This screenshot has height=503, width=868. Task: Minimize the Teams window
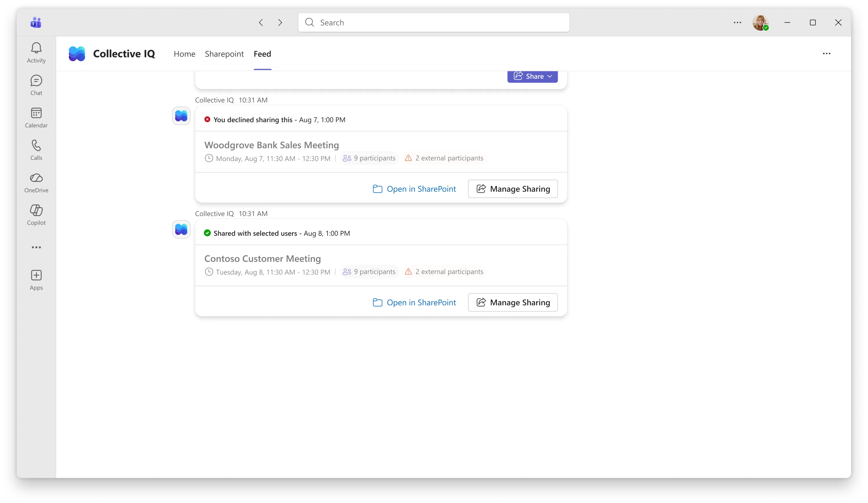(787, 22)
